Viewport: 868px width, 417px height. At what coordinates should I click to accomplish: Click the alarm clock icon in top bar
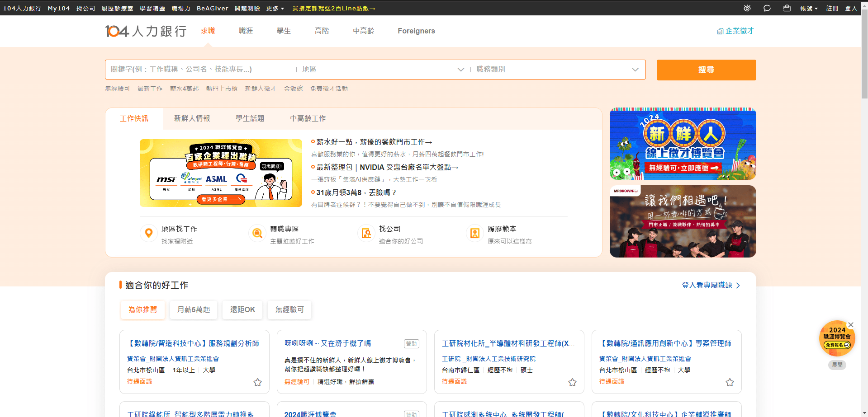[x=747, y=8]
